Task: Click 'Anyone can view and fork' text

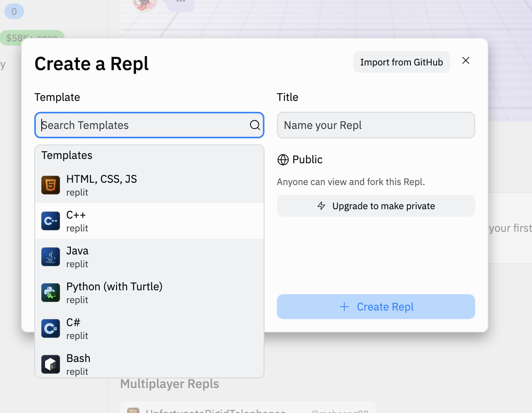Action: (x=351, y=182)
